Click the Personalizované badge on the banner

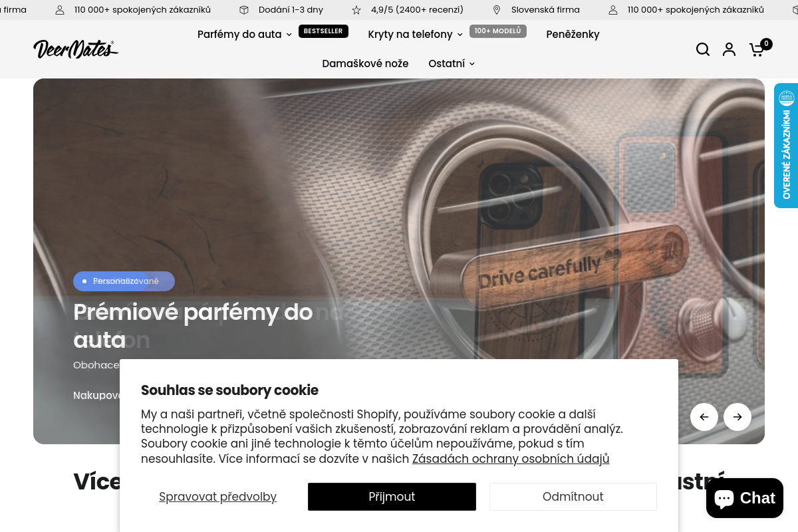[x=124, y=281]
